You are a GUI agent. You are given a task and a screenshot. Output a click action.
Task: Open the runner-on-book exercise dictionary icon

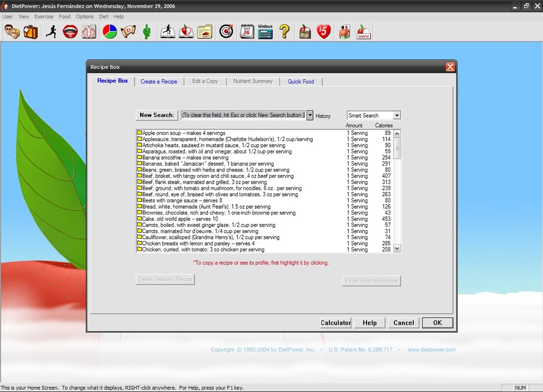click(168, 32)
